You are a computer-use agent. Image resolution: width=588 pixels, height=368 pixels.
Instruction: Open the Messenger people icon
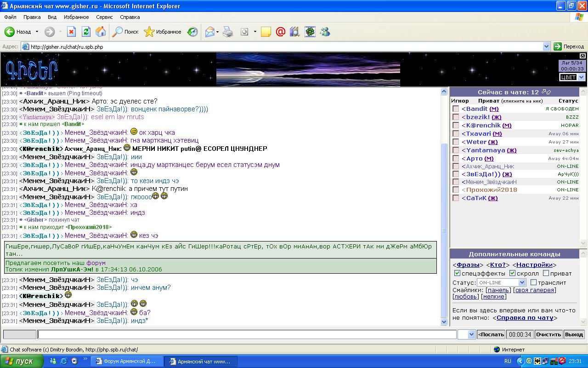click(325, 32)
